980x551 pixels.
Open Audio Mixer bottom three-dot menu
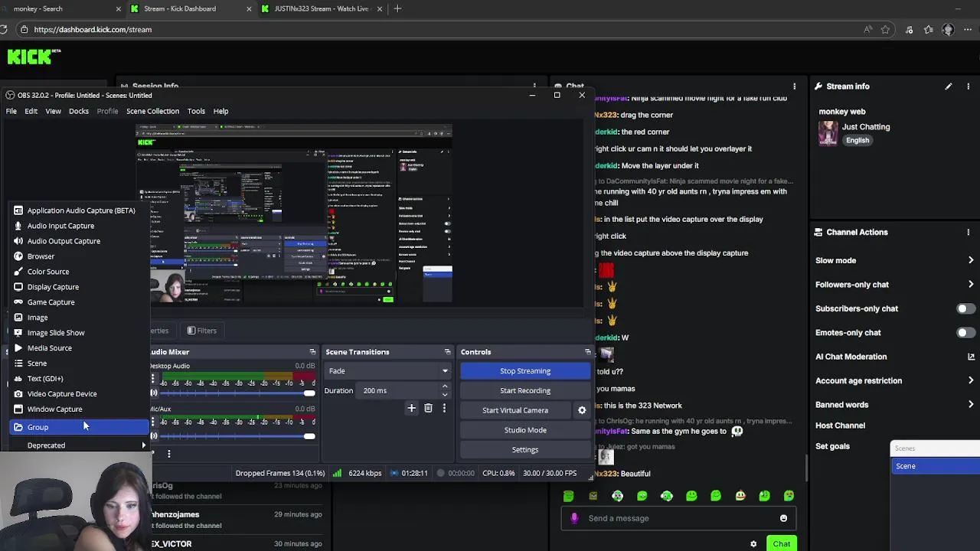(x=168, y=454)
